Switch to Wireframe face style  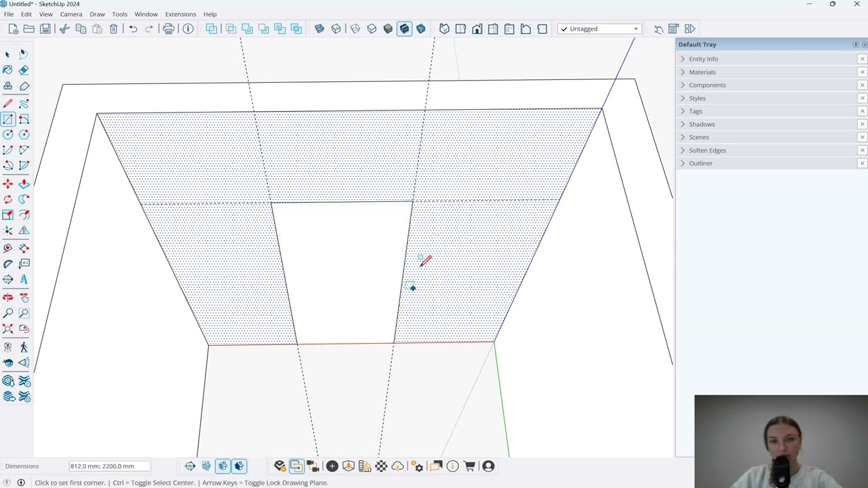[x=355, y=28]
